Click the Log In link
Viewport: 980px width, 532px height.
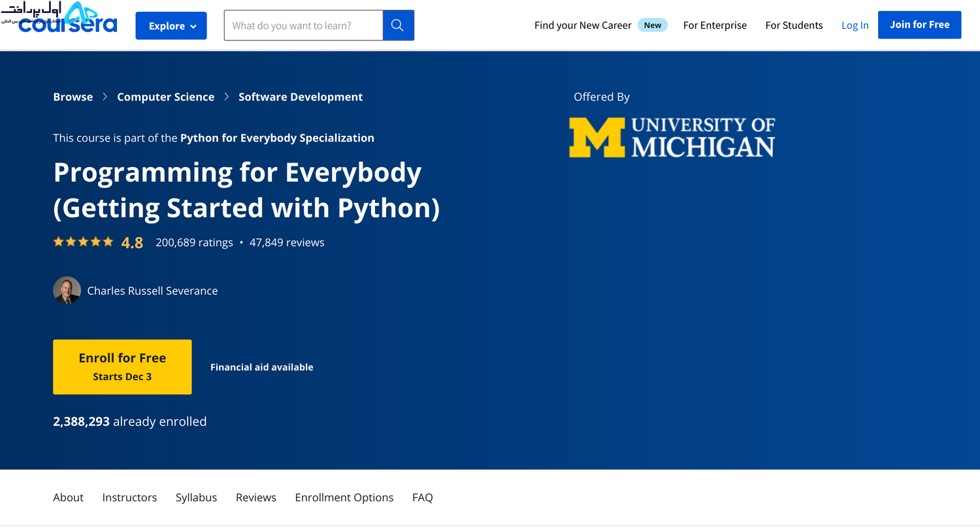coord(855,25)
